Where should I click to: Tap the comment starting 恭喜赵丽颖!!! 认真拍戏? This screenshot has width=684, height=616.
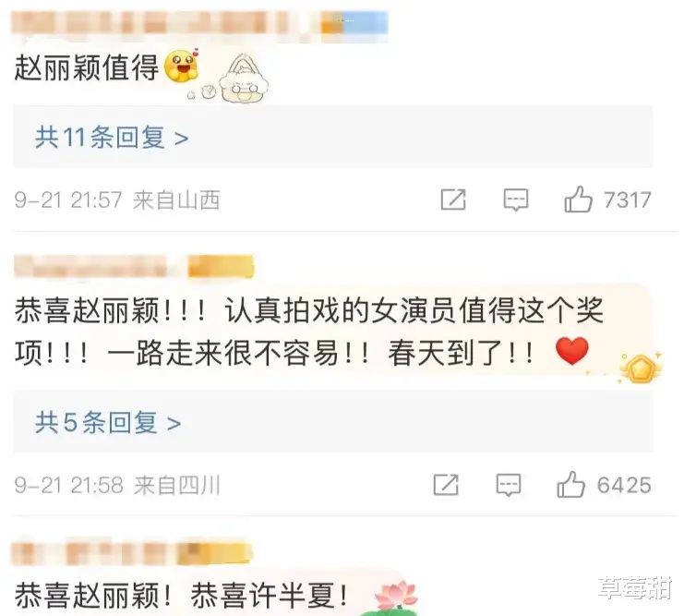click(x=309, y=332)
